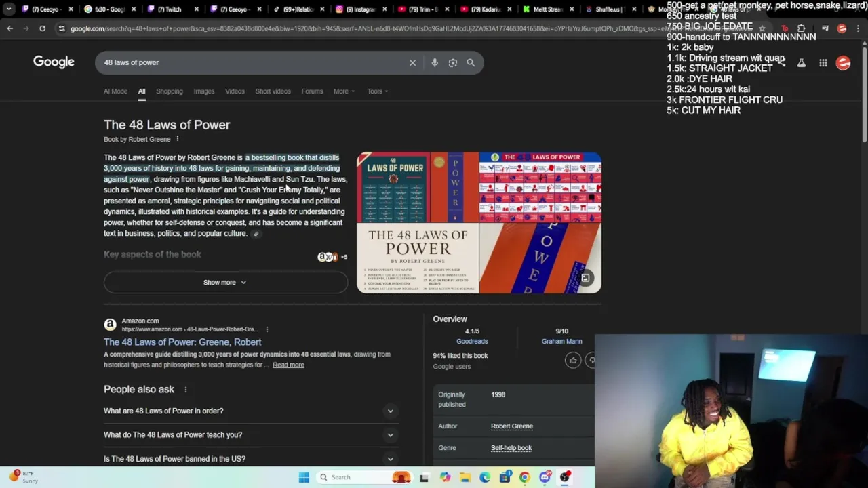
Task: Click the thumbs-up like icon in Overview
Action: pyautogui.click(x=573, y=360)
